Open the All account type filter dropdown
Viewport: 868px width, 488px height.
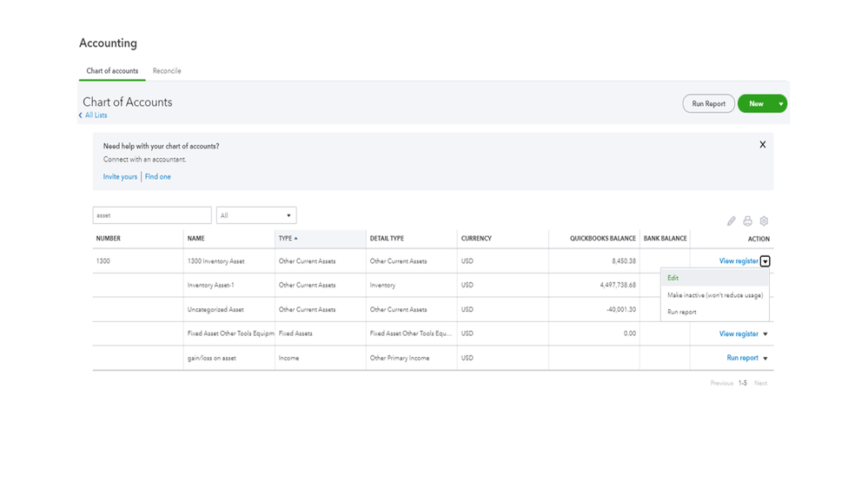(x=256, y=215)
